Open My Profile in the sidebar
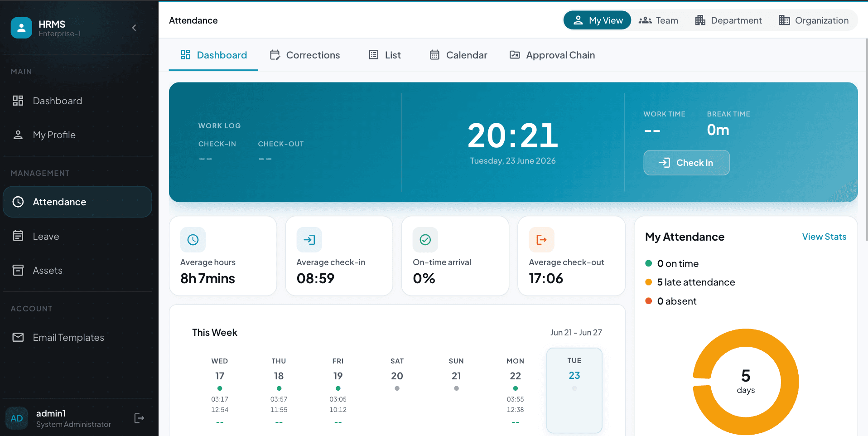The width and height of the screenshot is (868, 436). coord(77,135)
